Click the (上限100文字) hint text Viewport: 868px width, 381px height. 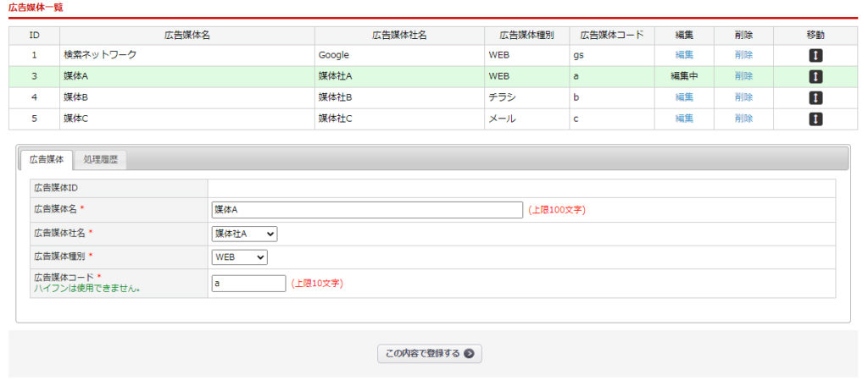pos(556,210)
